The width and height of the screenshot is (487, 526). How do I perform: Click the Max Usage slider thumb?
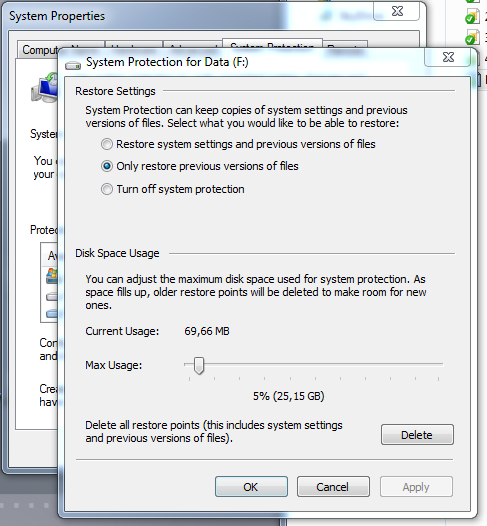[x=199, y=366]
